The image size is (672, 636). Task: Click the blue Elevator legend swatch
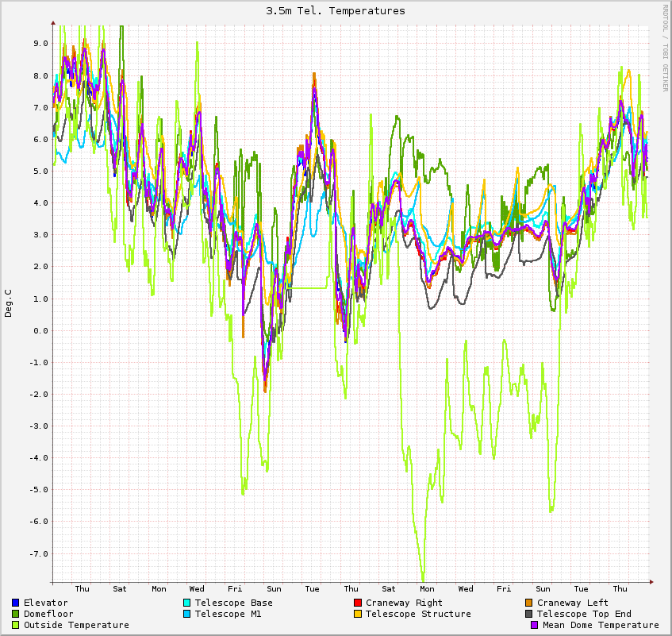[x=16, y=603]
